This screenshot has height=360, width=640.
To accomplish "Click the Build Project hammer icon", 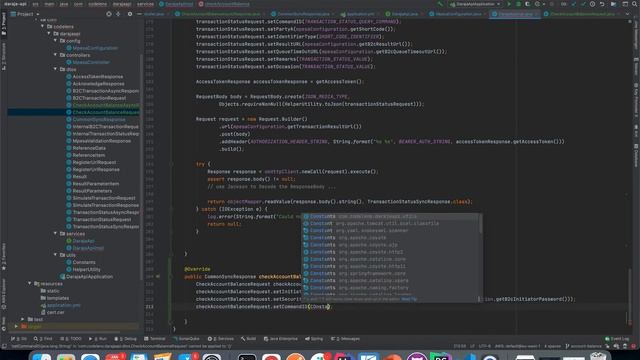I will click(440, 4).
